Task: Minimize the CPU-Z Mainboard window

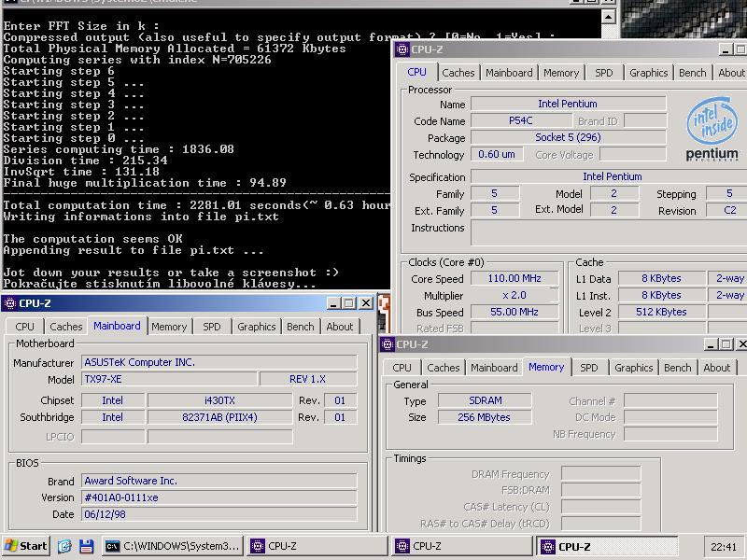Action: [x=333, y=303]
